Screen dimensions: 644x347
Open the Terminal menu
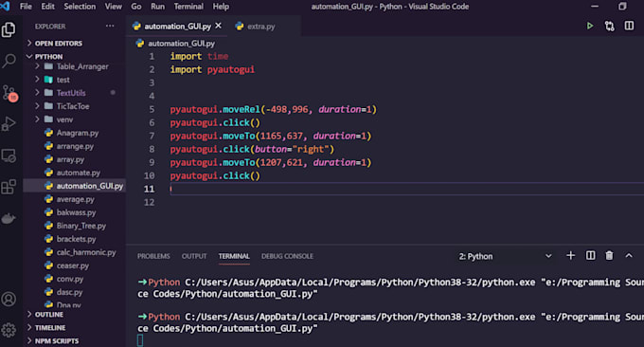188,7
